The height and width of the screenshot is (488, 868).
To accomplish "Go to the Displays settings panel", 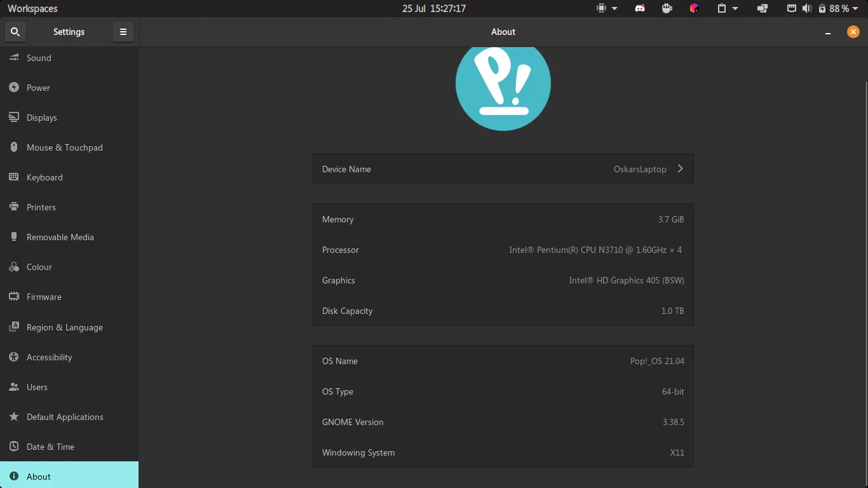I will [69, 118].
